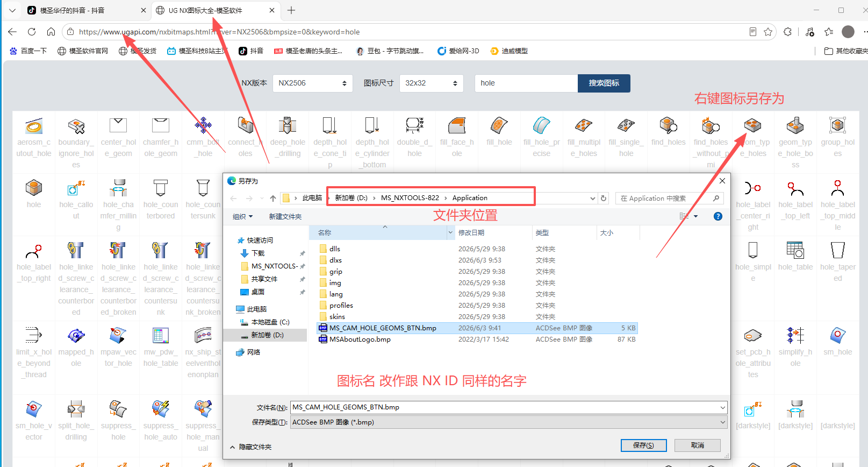
Task: Reload the browser page
Action: point(32,32)
